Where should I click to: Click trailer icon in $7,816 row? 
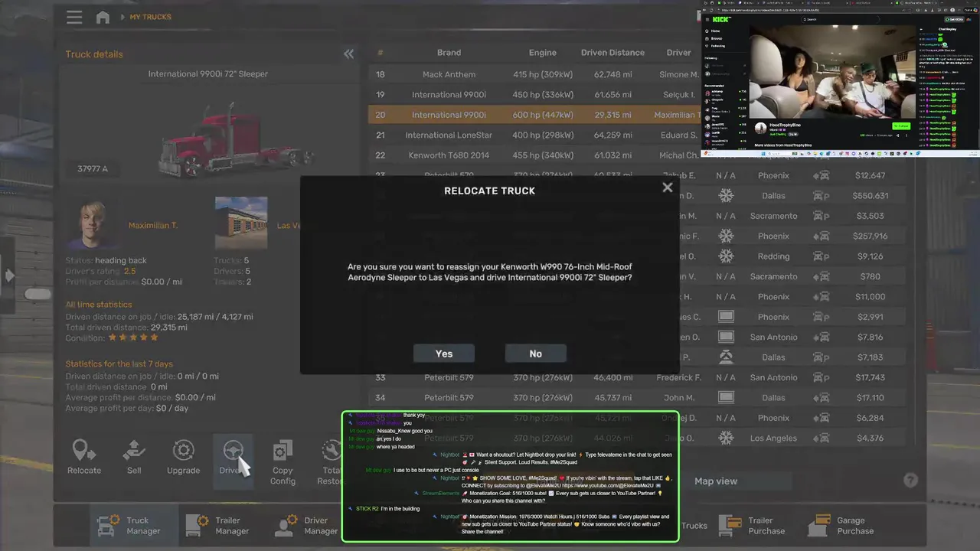click(725, 337)
